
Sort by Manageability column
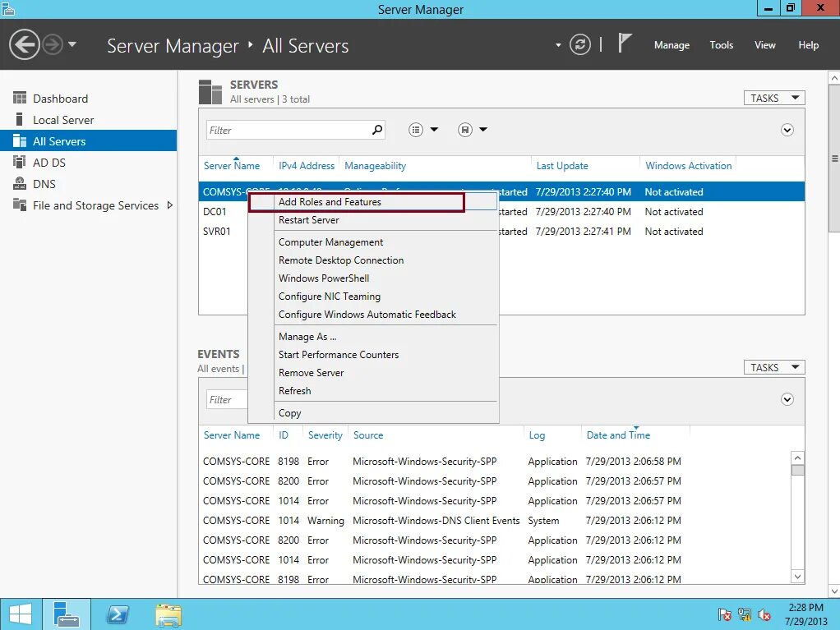375,166
